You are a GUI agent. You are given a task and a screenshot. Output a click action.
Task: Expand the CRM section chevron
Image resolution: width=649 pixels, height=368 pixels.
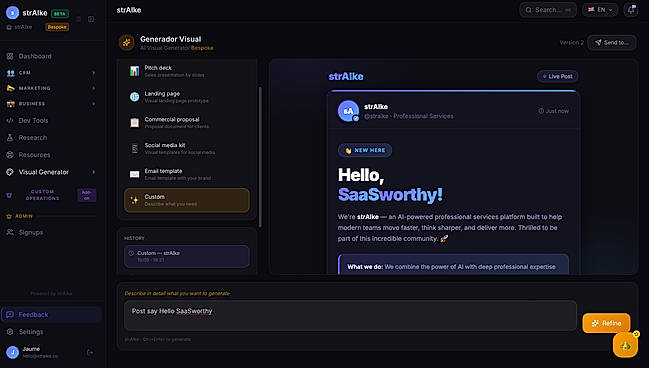point(94,73)
